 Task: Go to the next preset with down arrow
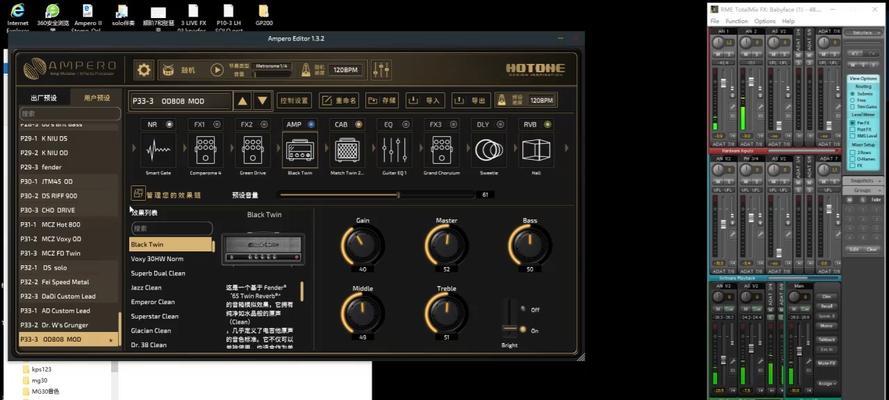[263, 101]
